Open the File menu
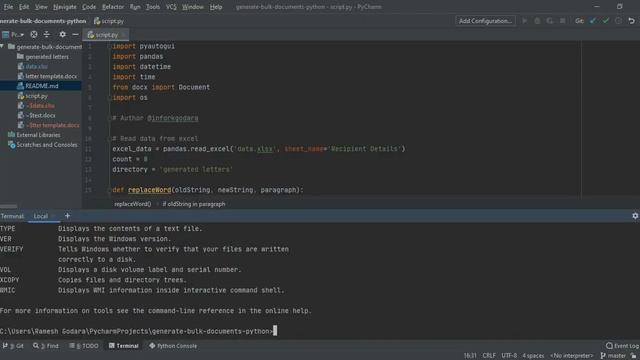The image size is (640, 360). coord(8,7)
